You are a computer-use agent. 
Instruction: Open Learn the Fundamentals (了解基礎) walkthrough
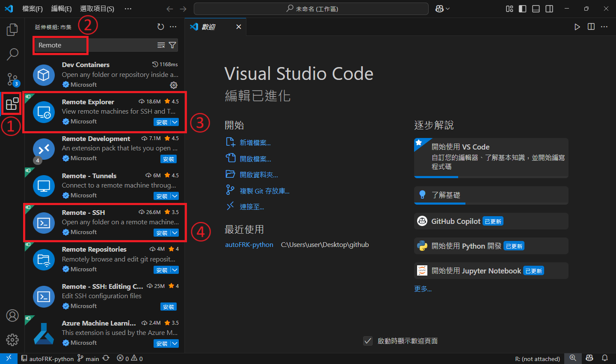coord(491,195)
